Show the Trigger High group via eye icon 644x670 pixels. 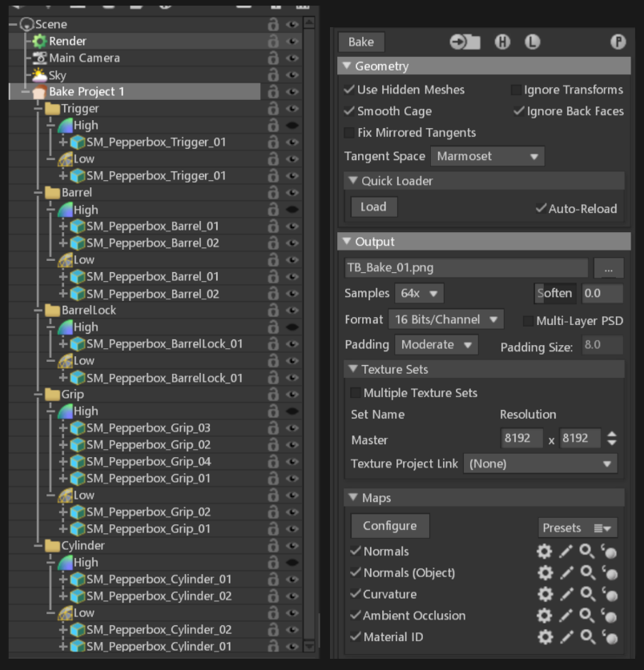point(292,125)
